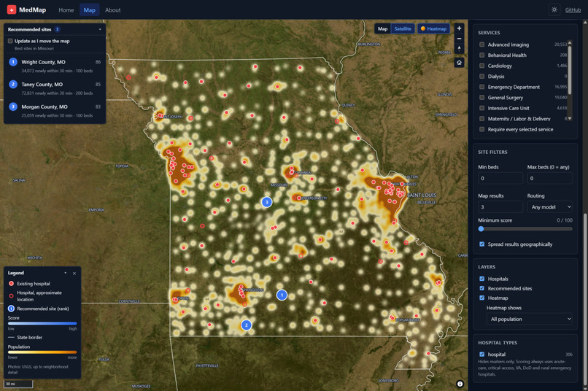The height and width of the screenshot is (391, 588).
Task: Toggle the Heatmap layer checkbox
Action: pyautogui.click(x=482, y=298)
